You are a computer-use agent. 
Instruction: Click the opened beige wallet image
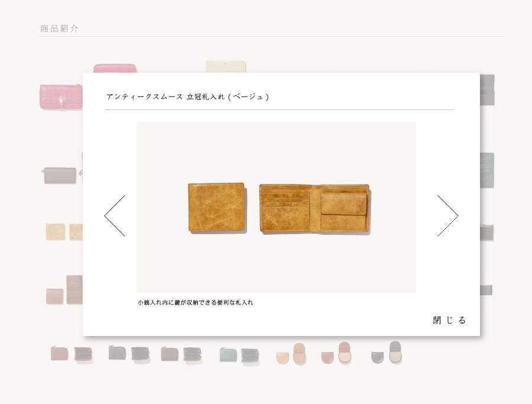point(314,209)
